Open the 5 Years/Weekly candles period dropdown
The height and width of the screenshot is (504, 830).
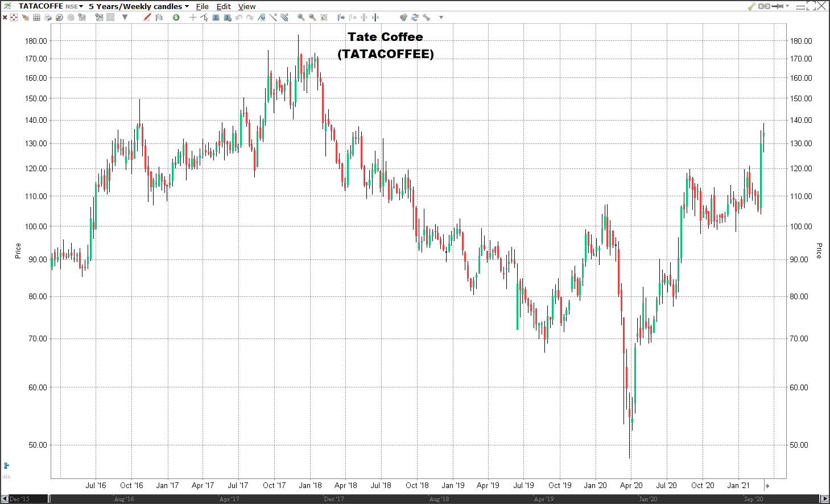coord(138,6)
